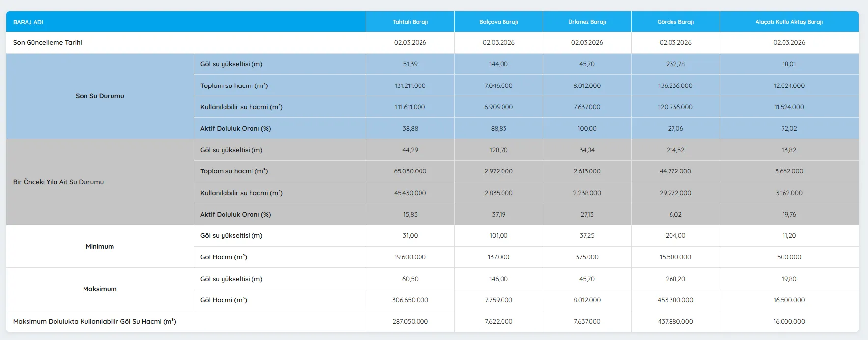The image size is (868, 340).
Task: Click Gördes maximum lake volume 453.380.000
Action: pos(675,300)
